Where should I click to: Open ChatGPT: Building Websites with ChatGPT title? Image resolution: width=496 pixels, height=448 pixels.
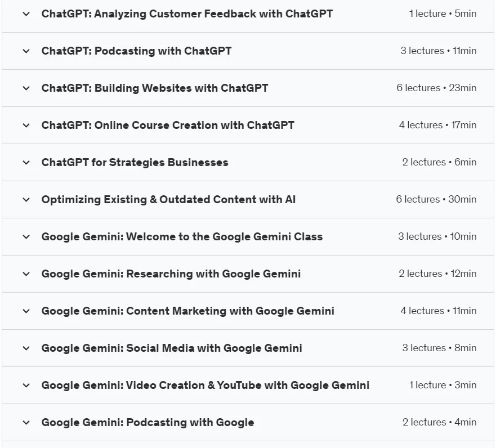point(155,88)
